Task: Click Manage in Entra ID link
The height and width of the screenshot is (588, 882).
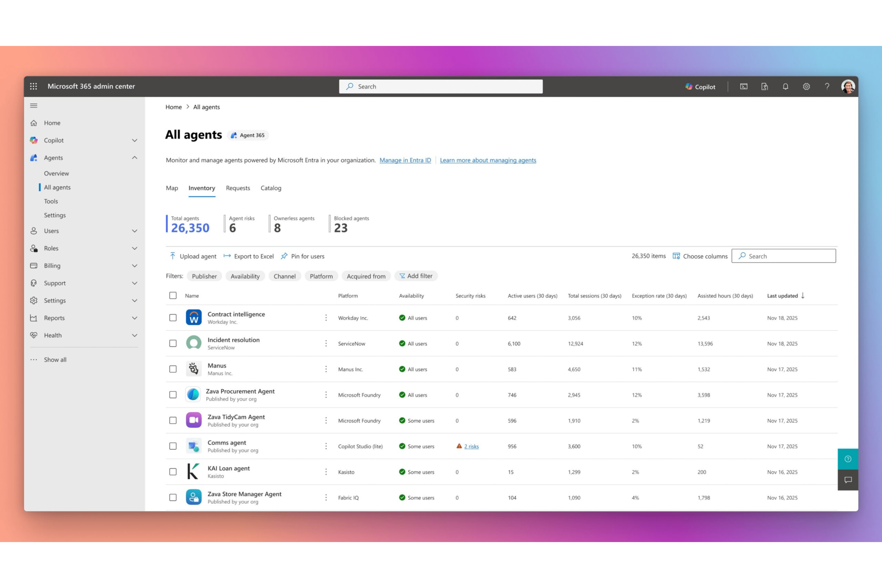Action: [405, 160]
